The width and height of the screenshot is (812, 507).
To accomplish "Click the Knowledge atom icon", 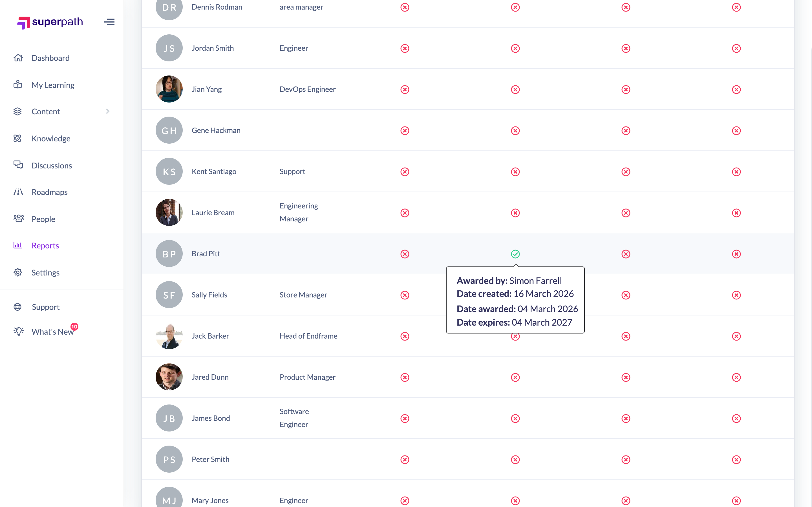I will point(17,138).
